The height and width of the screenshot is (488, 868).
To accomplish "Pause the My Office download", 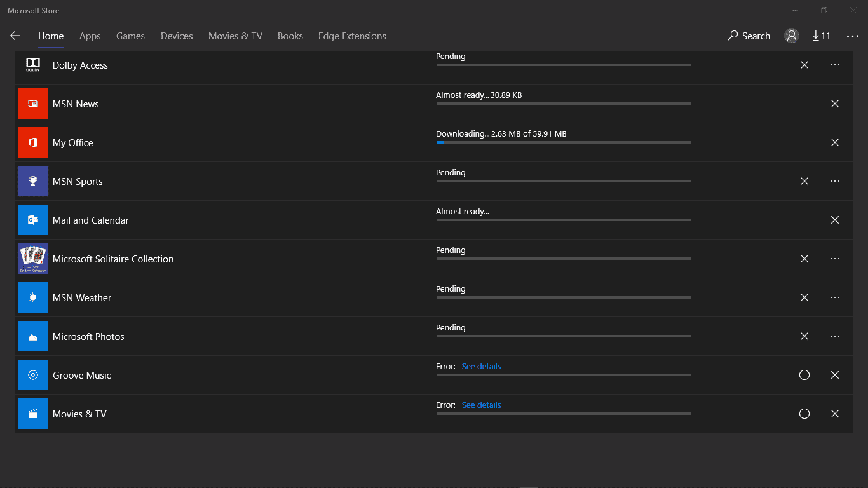I will point(804,142).
